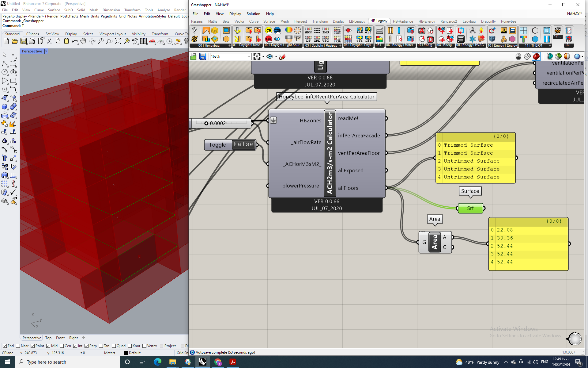Disable the Perp object snap checkbox

point(87,346)
